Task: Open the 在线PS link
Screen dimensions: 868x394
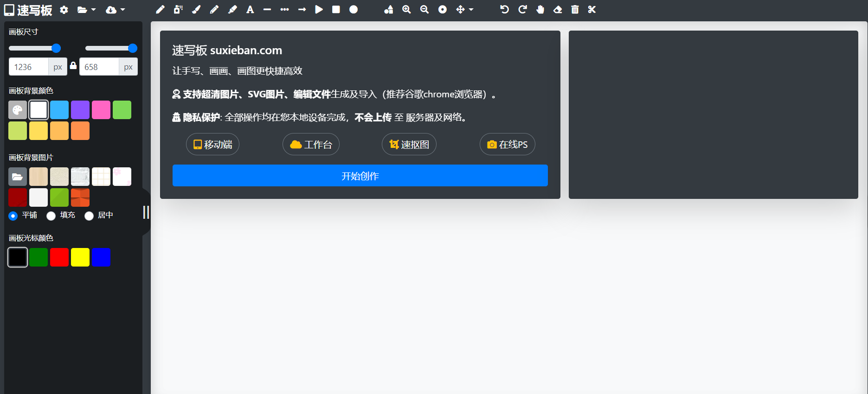Action: (x=507, y=145)
